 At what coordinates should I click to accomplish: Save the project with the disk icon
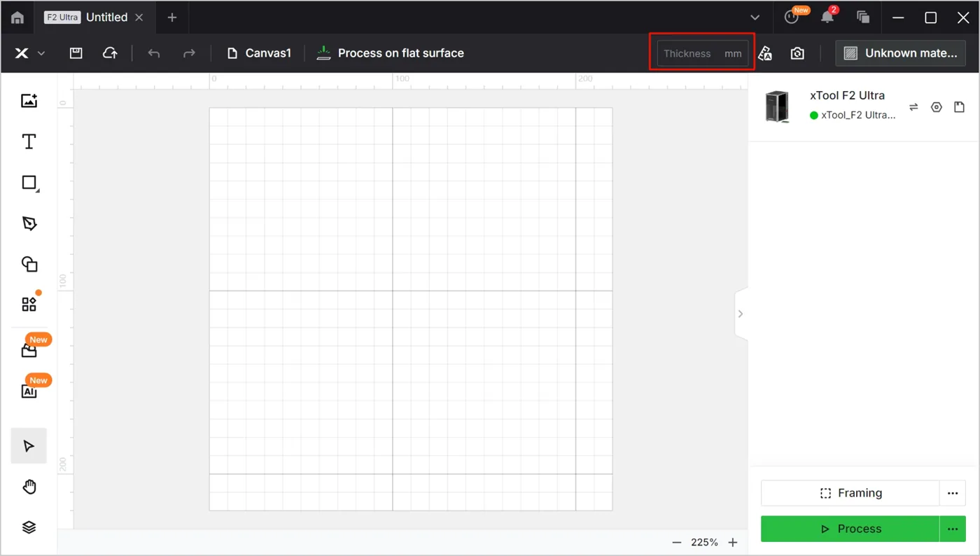tap(76, 53)
